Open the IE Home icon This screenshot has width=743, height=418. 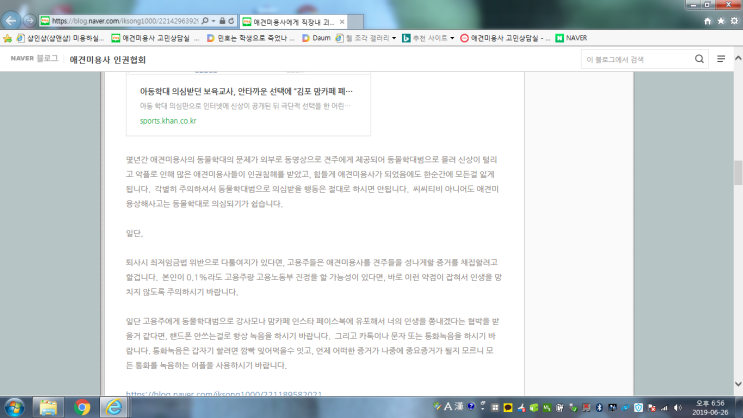point(707,21)
